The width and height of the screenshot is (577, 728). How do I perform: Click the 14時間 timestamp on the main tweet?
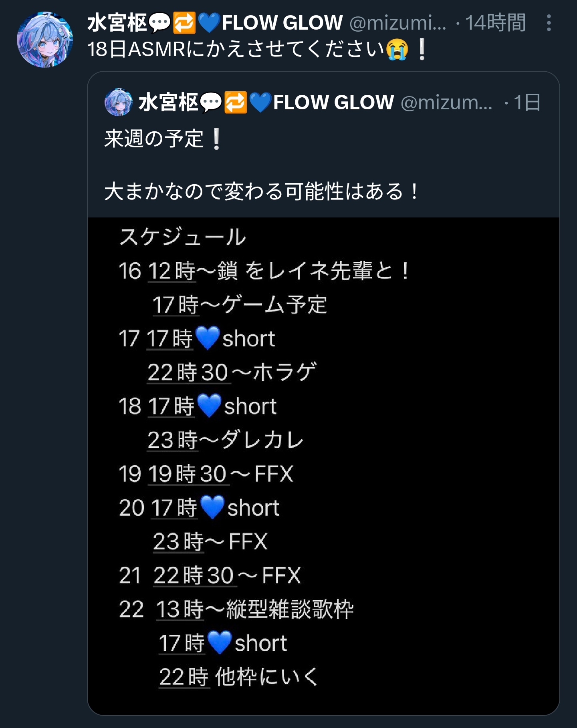tap(495, 23)
